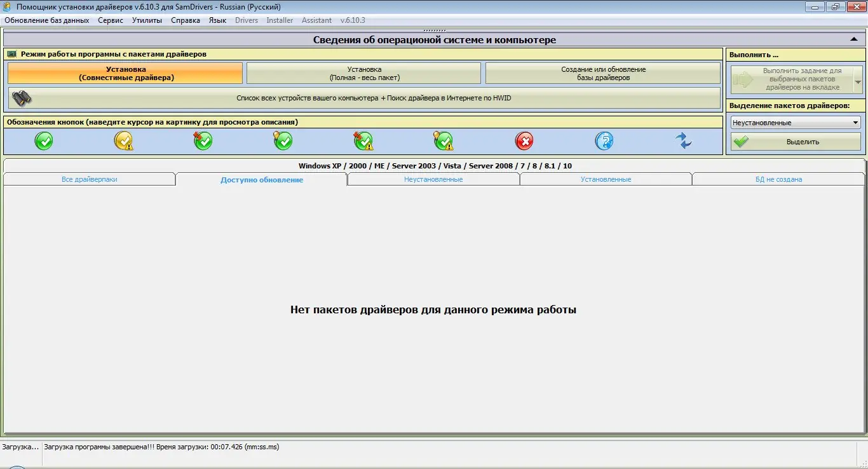Screen dimensions: 868x469
Task: Select Создание или обновление базы драйверов mode
Action: pos(602,73)
